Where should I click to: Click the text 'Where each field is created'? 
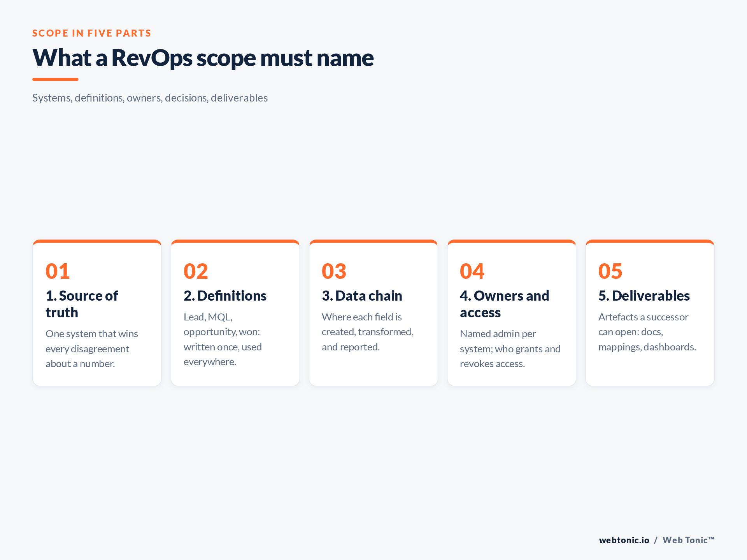point(362,324)
